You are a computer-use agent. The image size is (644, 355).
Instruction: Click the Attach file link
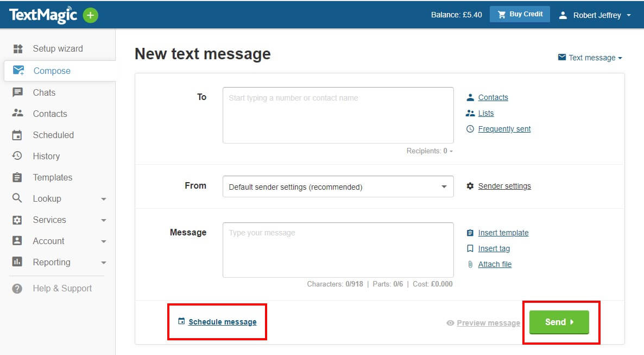click(495, 264)
